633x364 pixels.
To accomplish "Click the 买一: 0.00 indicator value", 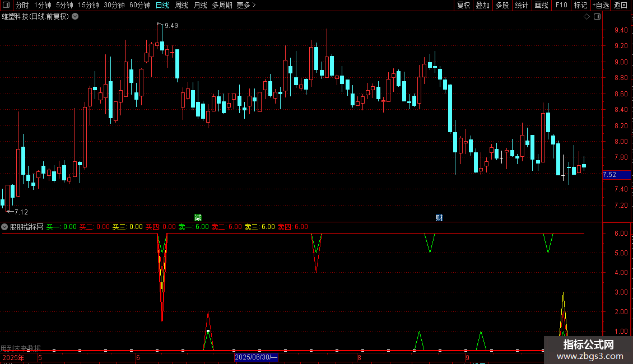I will point(62,227).
